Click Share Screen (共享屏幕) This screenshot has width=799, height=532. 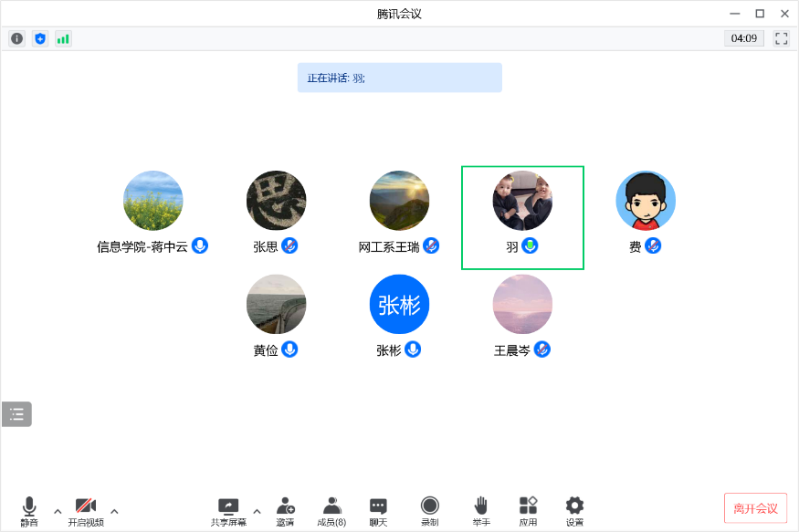(228, 510)
